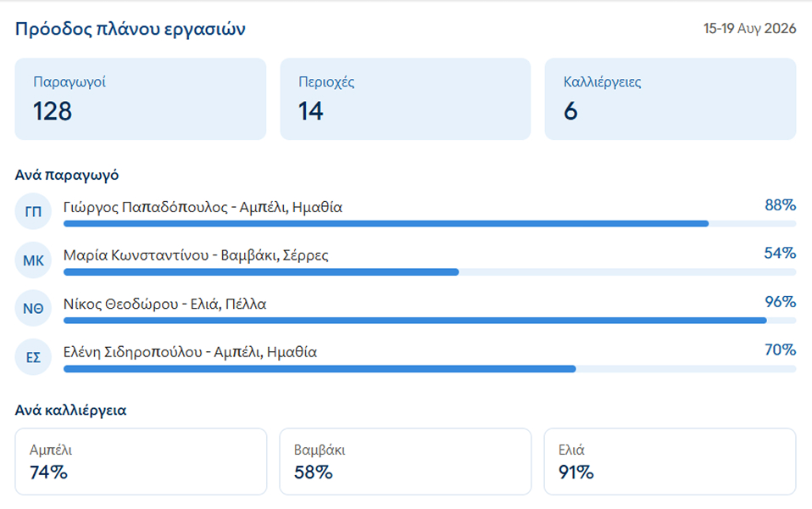Open the Περιοχές 14 summary card
812x509 pixels.
[405, 99]
